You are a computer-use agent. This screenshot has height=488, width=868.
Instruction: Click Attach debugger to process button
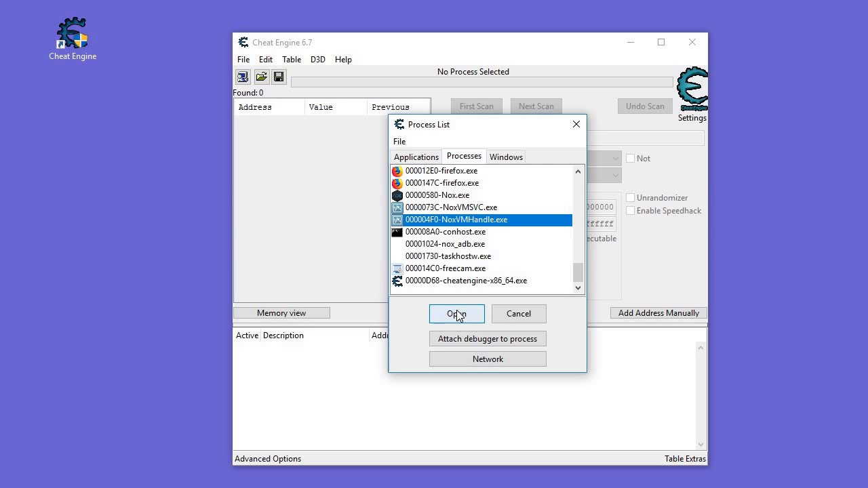[488, 339]
